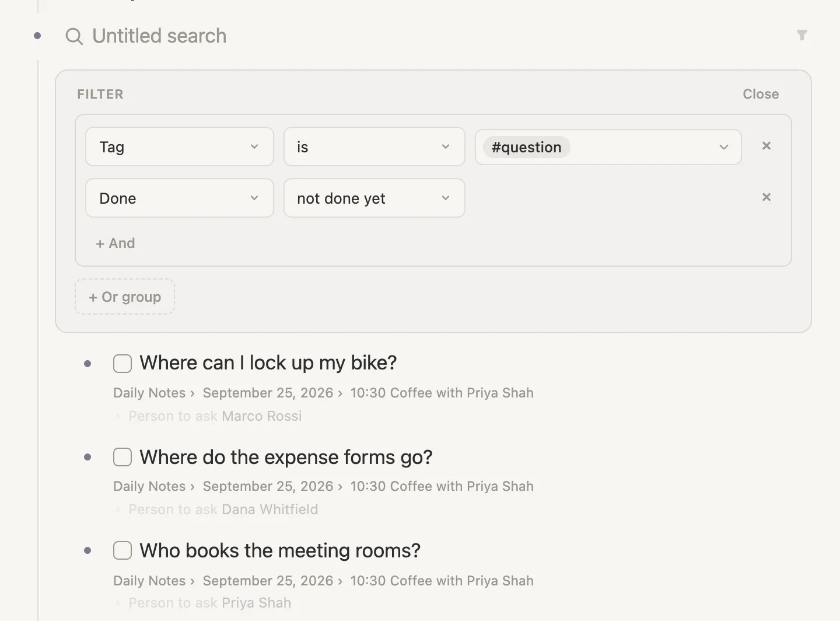Screen dimensions: 840x621
Task: Click the 'Where can I lock up my bike?' text
Action: coord(268,363)
